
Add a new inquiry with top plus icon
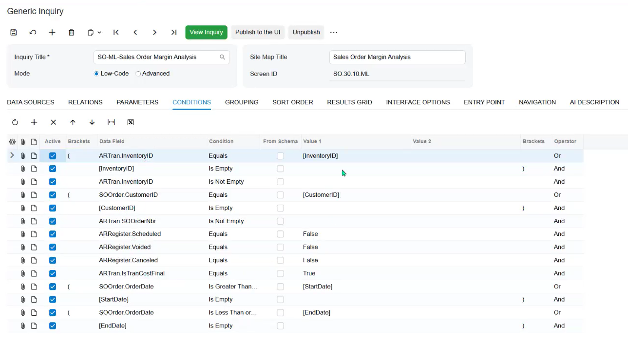(x=52, y=33)
